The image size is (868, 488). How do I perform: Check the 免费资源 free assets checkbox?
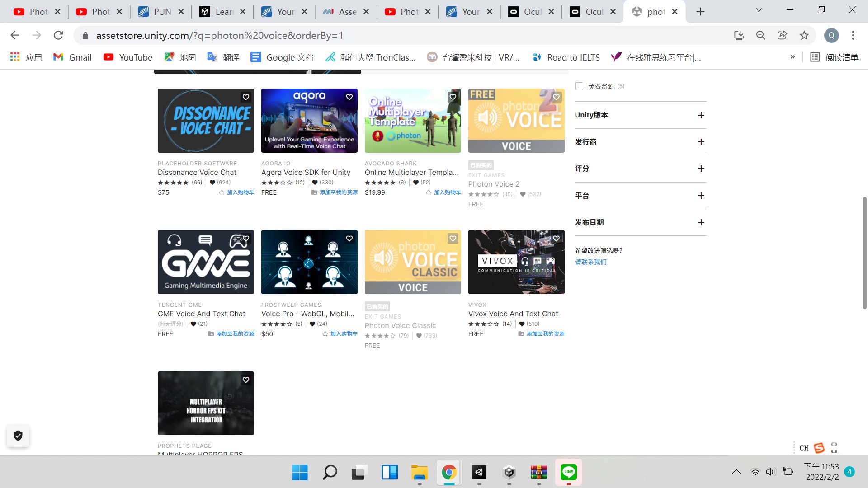click(579, 86)
